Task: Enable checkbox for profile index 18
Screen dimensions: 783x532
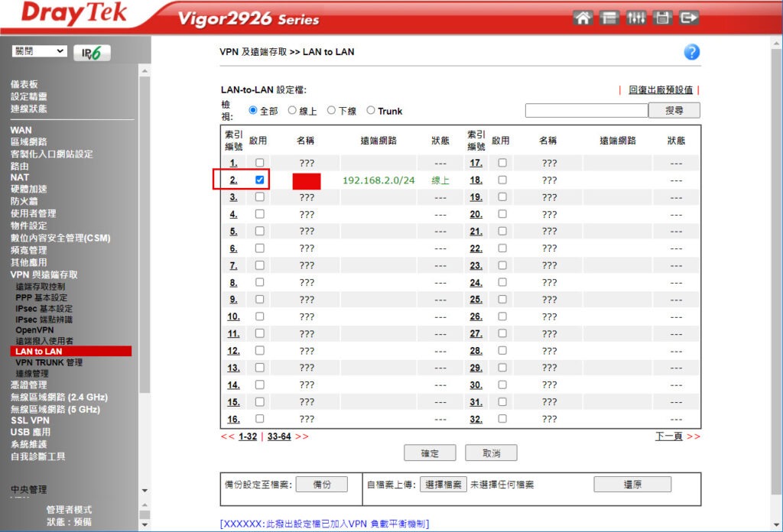Action: point(502,180)
